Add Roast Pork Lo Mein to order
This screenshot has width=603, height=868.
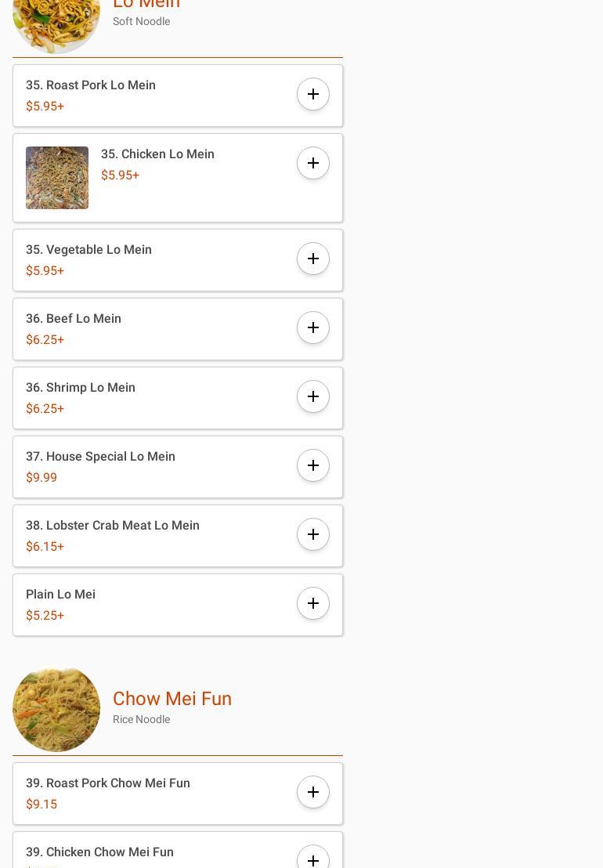point(313,94)
